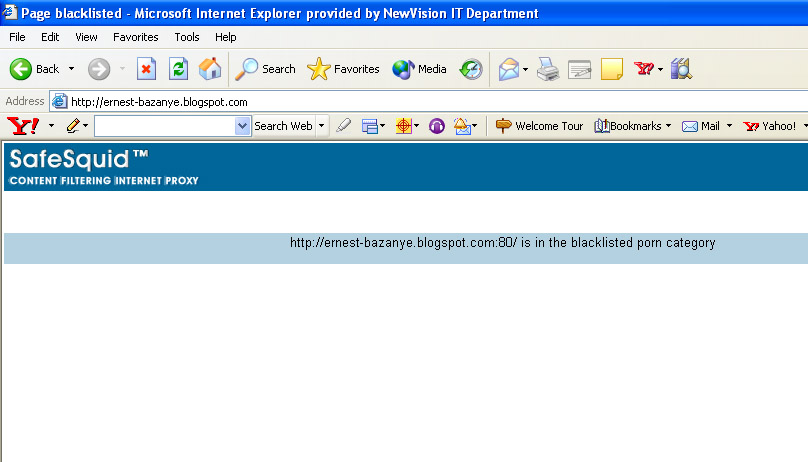Viewport: 808px width, 462px height.
Task: Stop loading with the red X icon
Action: [146, 69]
